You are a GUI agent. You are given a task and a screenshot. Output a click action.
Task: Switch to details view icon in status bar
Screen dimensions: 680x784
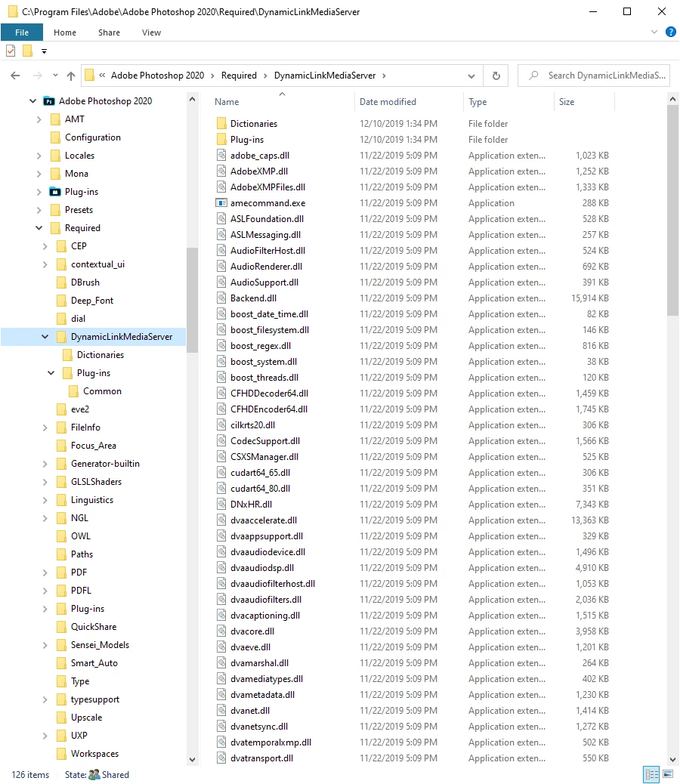tap(651, 774)
